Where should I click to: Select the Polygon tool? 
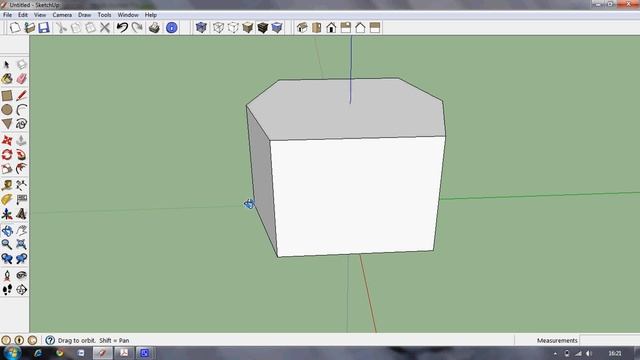[x=7, y=123]
